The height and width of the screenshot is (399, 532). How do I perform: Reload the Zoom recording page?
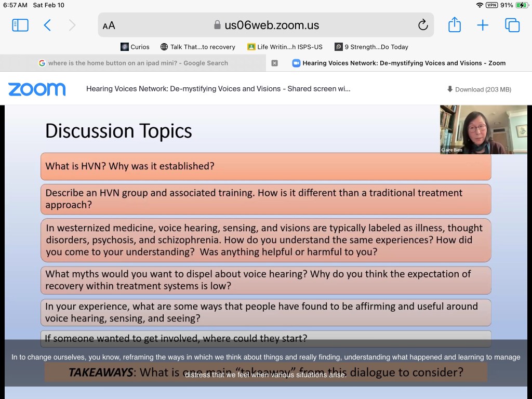click(x=423, y=25)
